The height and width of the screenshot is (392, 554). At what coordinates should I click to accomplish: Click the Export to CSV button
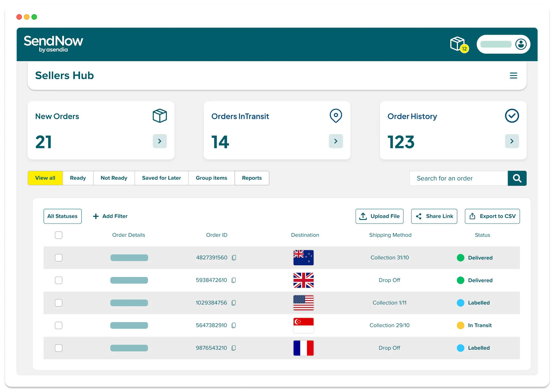pos(492,216)
